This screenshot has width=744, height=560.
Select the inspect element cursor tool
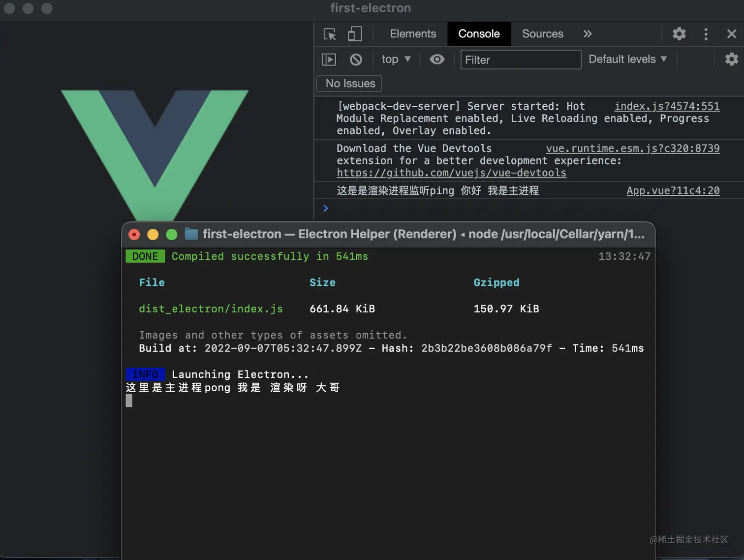coord(329,34)
